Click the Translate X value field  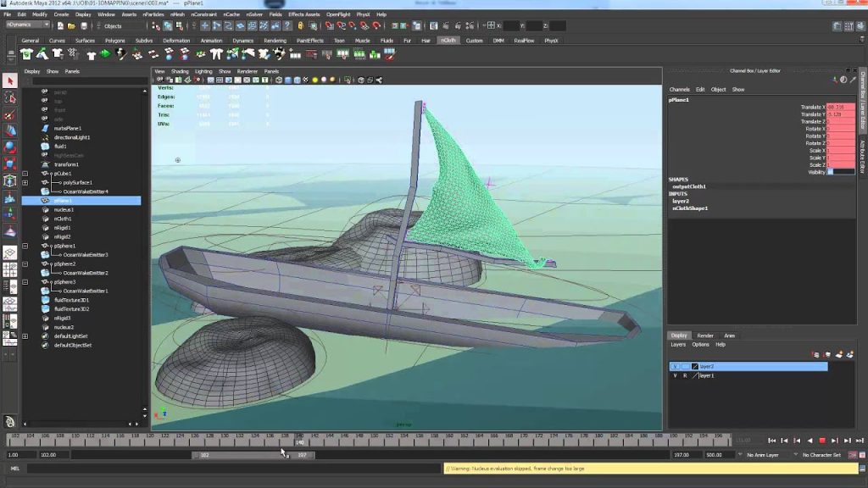tap(840, 107)
